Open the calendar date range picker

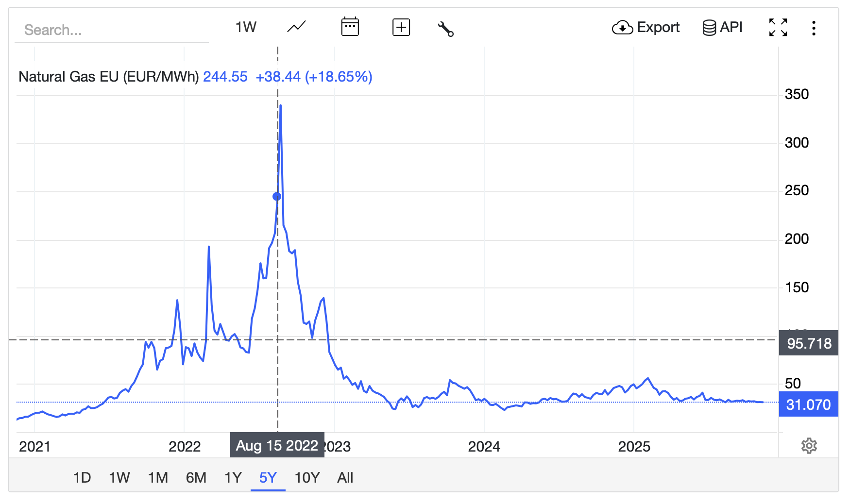click(350, 27)
